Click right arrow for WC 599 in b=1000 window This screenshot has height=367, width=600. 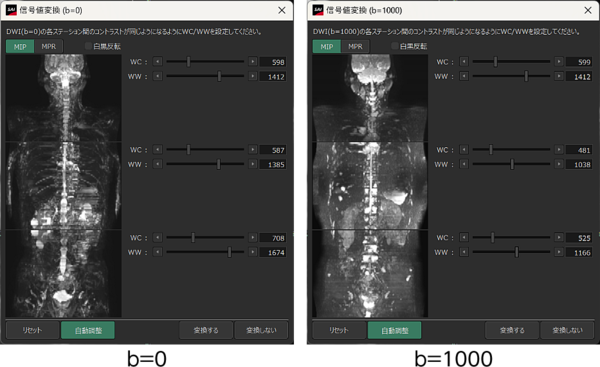point(559,61)
